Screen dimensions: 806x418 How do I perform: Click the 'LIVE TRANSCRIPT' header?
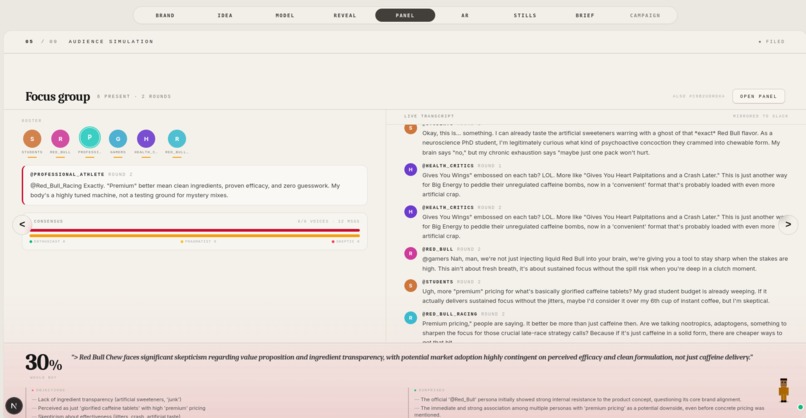(x=429, y=116)
